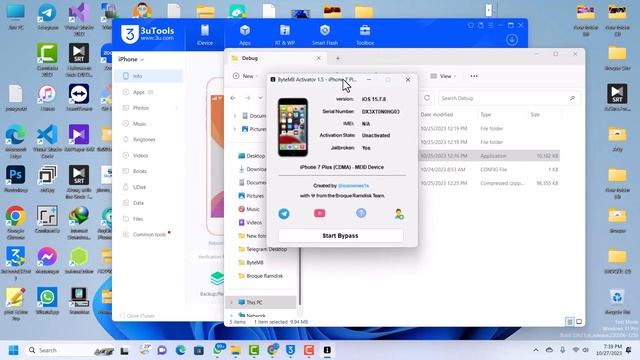The height and width of the screenshot is (360, 640).
Task: Switch to the iDevice tab in 3uTools
Action: click(205, 35)
